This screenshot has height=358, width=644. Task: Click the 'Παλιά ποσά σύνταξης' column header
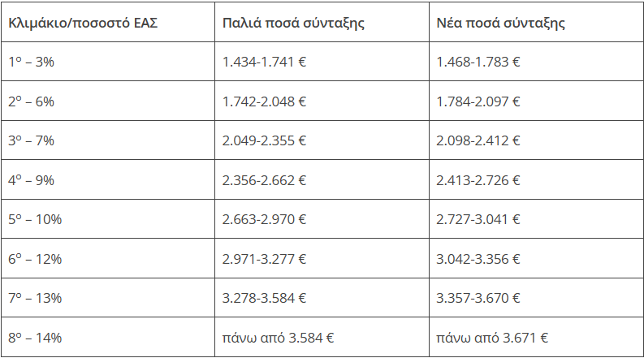pos(293,23)
